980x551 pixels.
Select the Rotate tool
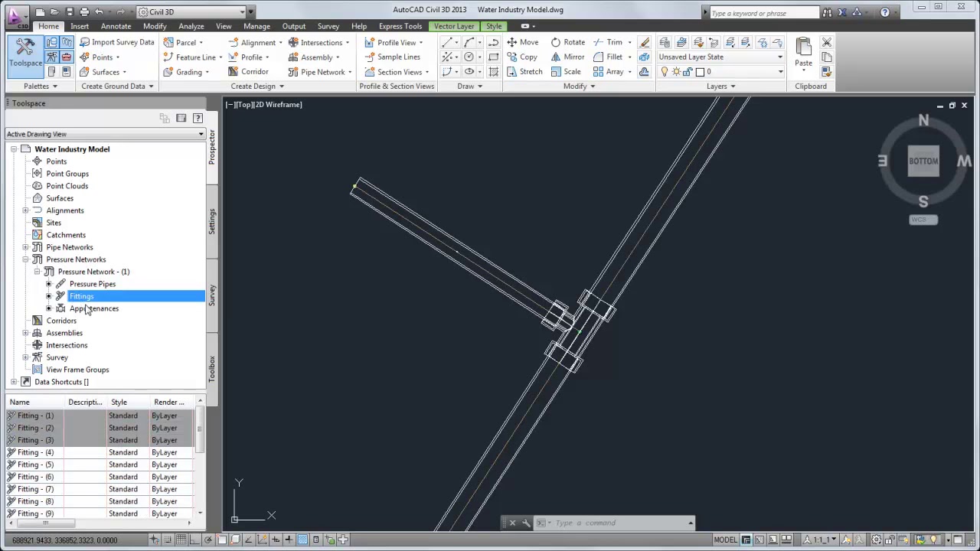click(x=567, y=42)
